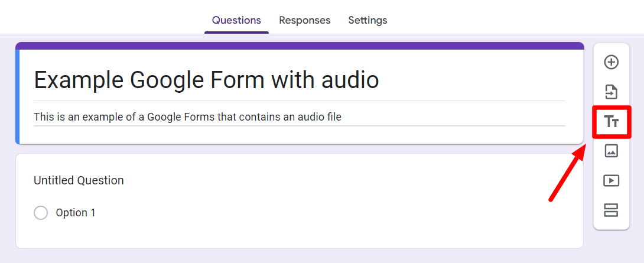
Task: Open the Responses tab
Action: pos(305,20)
